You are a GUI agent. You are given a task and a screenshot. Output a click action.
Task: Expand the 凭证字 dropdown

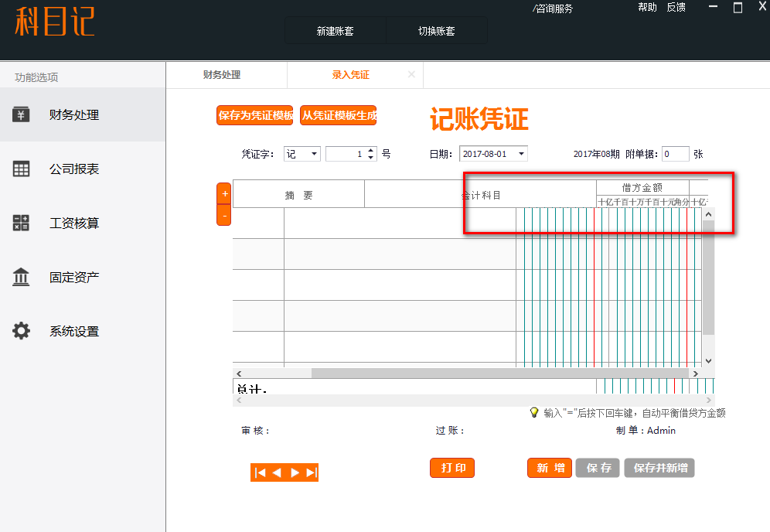pos(314,154)
